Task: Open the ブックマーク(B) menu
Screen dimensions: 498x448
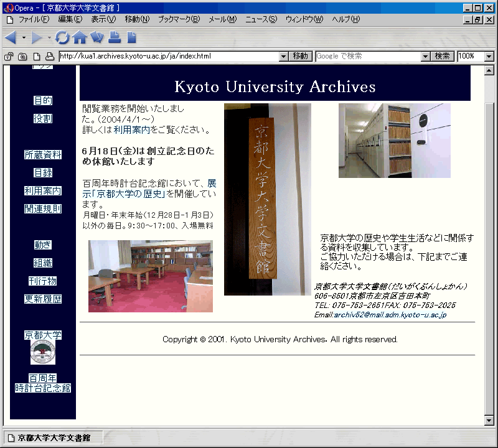Action: pos(179,19)
